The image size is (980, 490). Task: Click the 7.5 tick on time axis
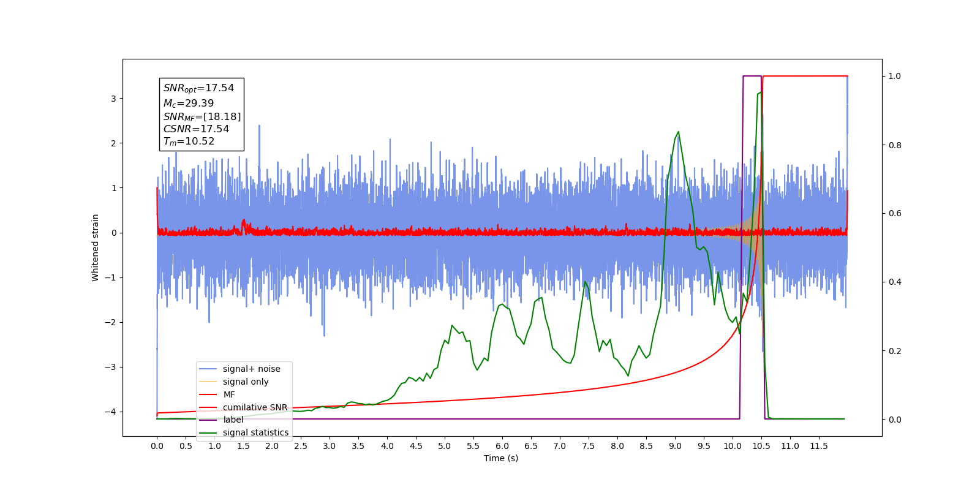[x=589, y=446]
